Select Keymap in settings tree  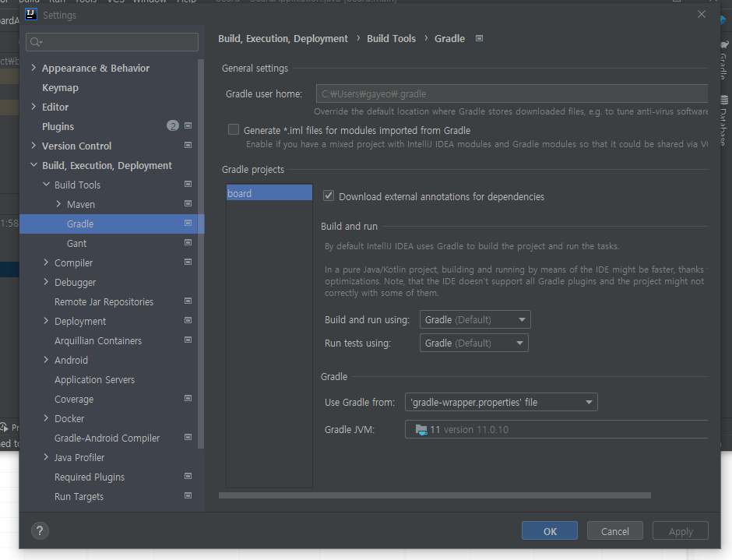click(x=60, y=88)
